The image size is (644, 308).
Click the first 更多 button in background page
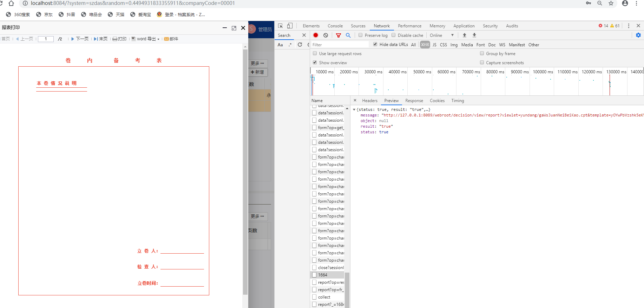click(x=258, y=63)
